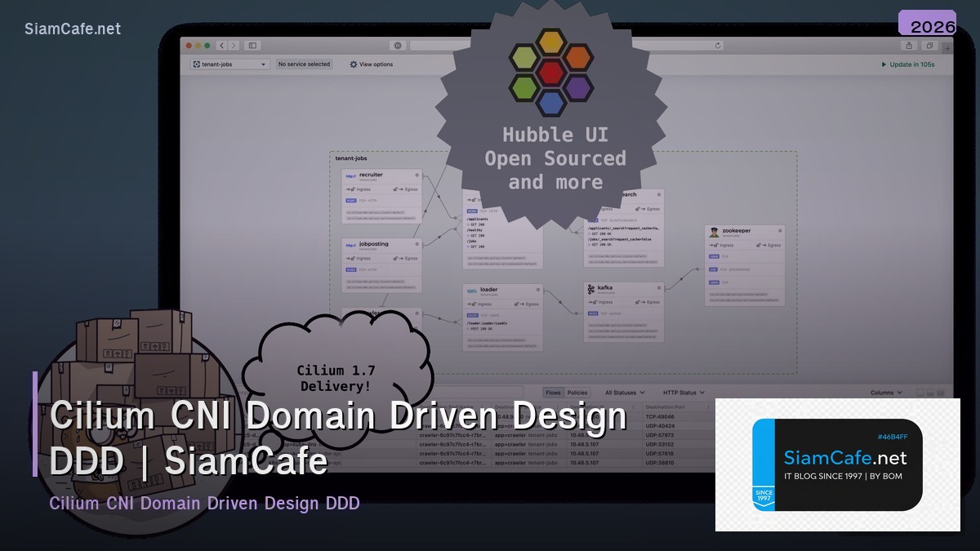Open the zookeeper card gear icon

click(781, 231)
